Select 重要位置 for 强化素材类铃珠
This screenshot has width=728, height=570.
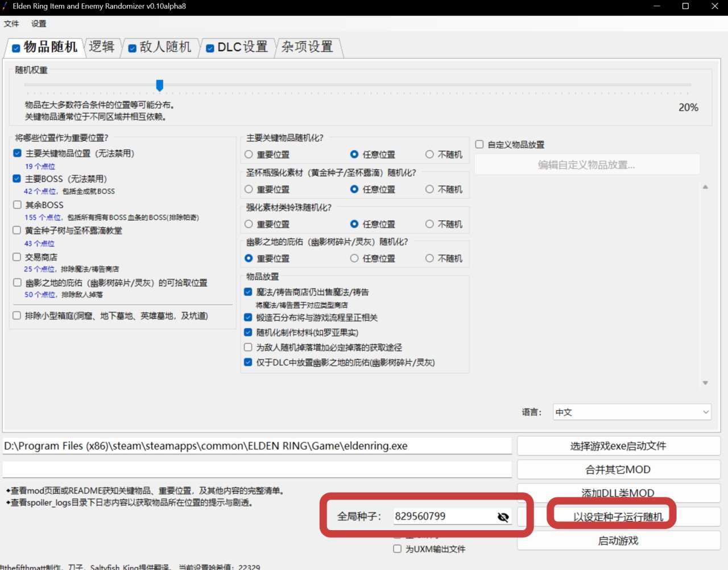(x=249, y=224)
